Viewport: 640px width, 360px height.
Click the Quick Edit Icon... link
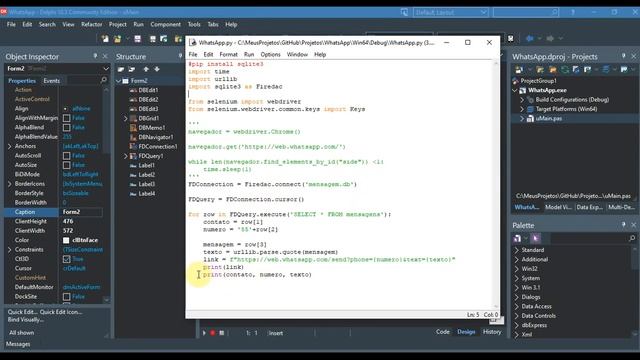coord(61,312)
